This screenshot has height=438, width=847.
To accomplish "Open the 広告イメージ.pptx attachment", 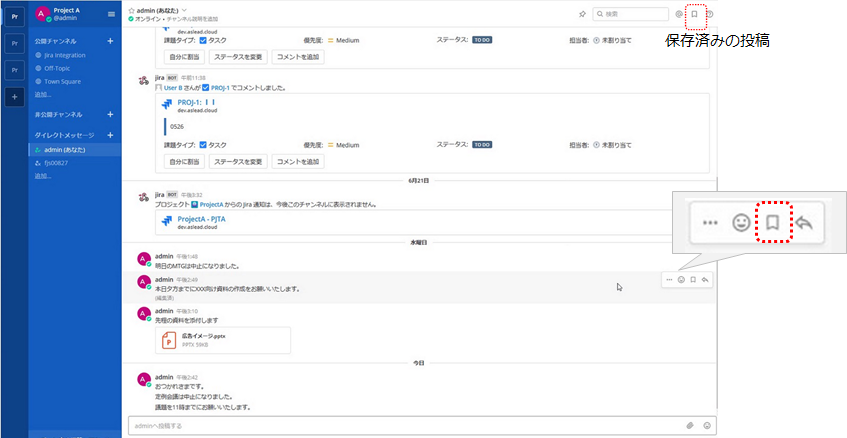I will point(223,340).
